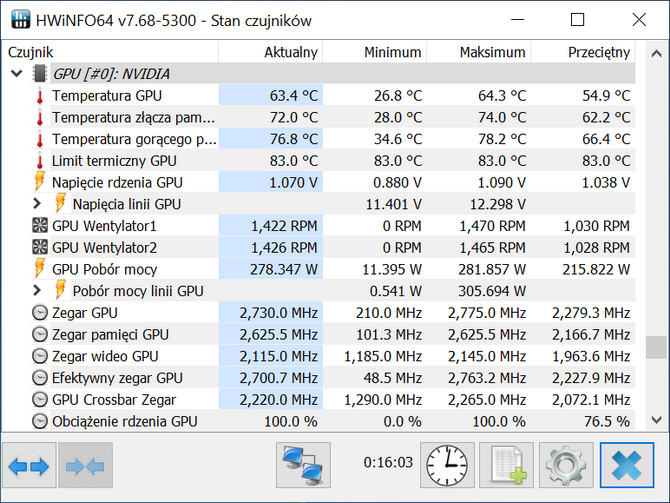Click the Przeciętny column header
Screen dimensions: 670x503
tap(583, 52)
